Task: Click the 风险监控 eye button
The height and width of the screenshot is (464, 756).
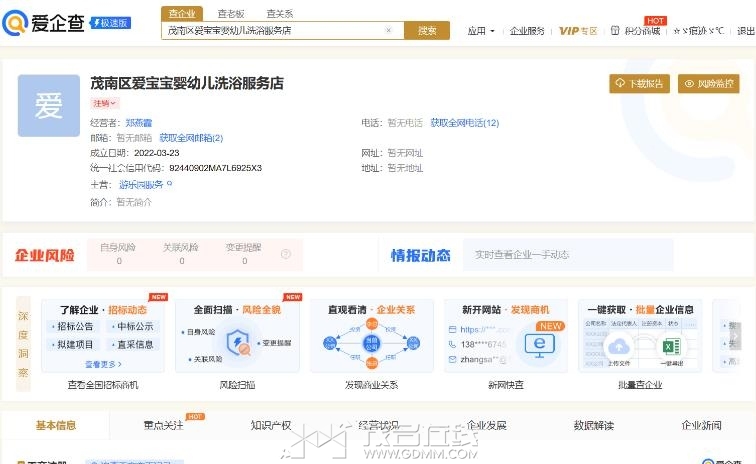Action: (708, 84)
